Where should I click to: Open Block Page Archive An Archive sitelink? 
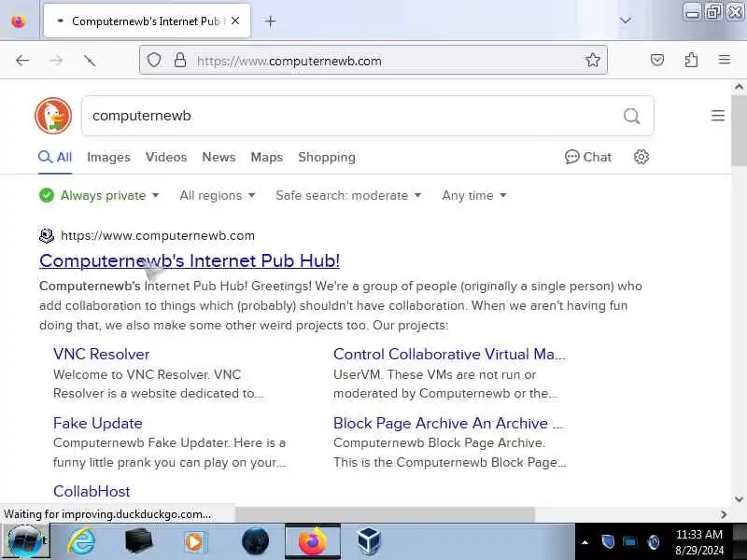448,423
